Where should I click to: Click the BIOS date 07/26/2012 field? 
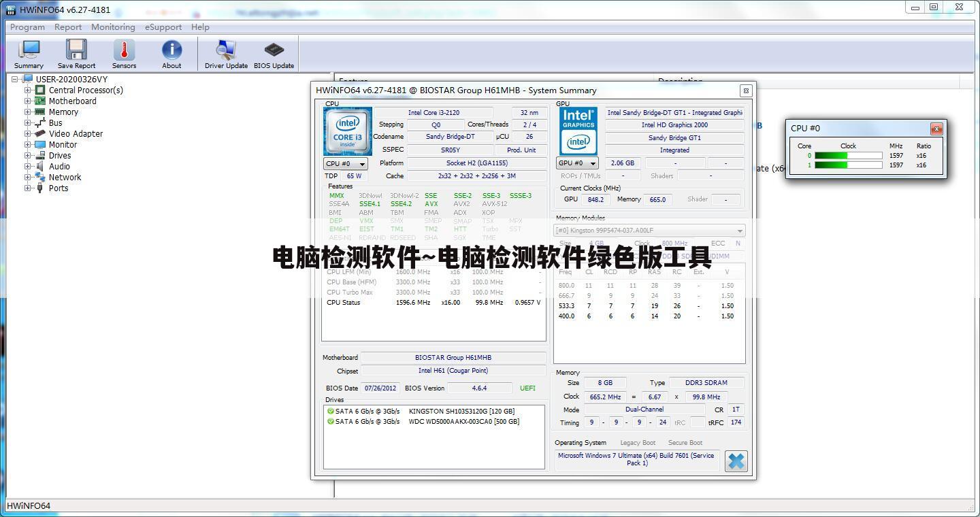click(x=380, y=388)
